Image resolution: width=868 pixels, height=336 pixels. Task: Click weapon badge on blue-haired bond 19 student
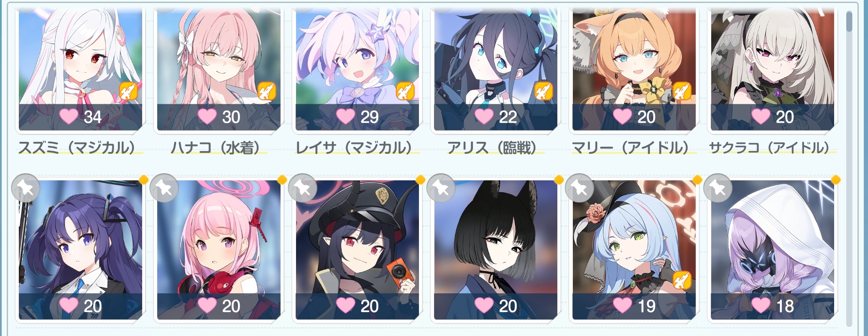point(682,280)
